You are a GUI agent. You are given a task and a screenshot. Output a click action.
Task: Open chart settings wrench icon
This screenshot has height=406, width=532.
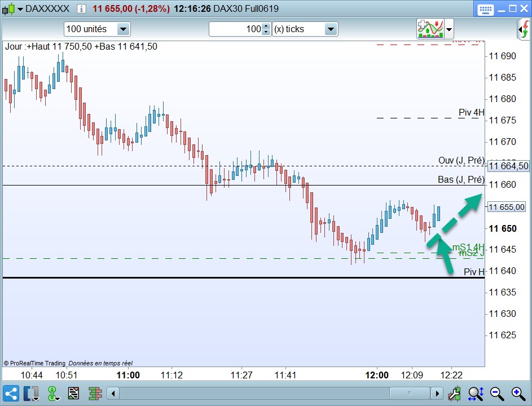454,394
